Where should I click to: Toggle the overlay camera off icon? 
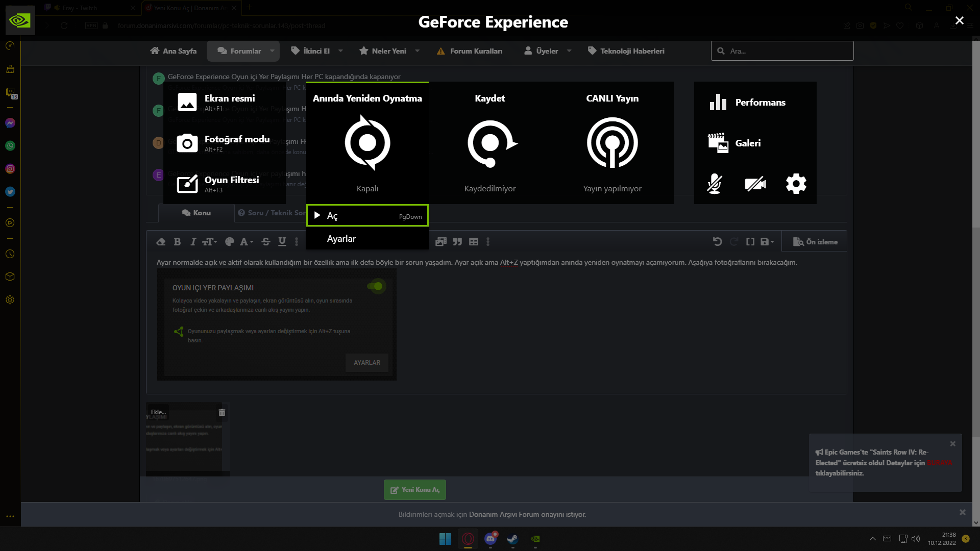point(755,184)
